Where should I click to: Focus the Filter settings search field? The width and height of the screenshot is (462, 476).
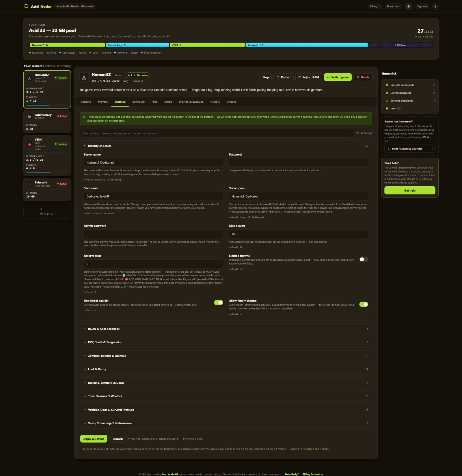[217, 133]
